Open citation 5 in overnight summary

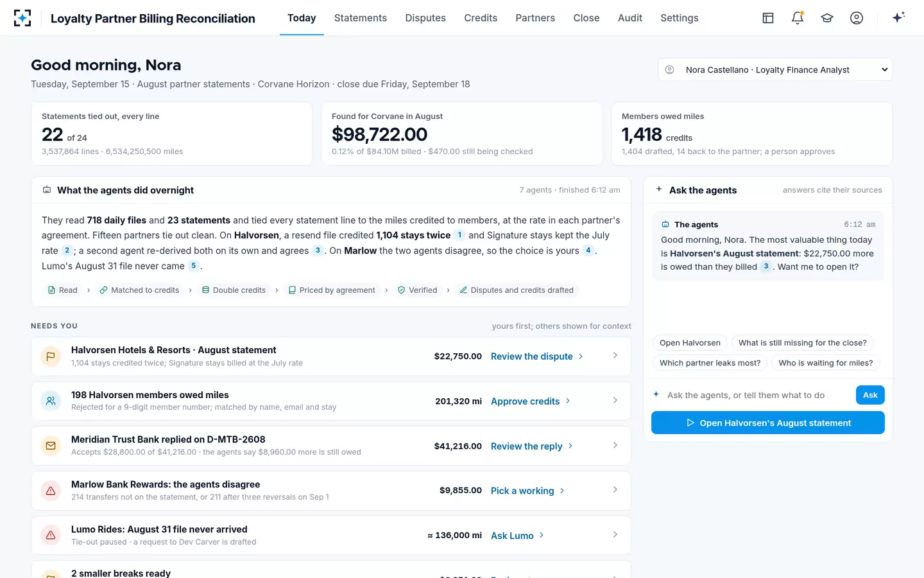193,266
